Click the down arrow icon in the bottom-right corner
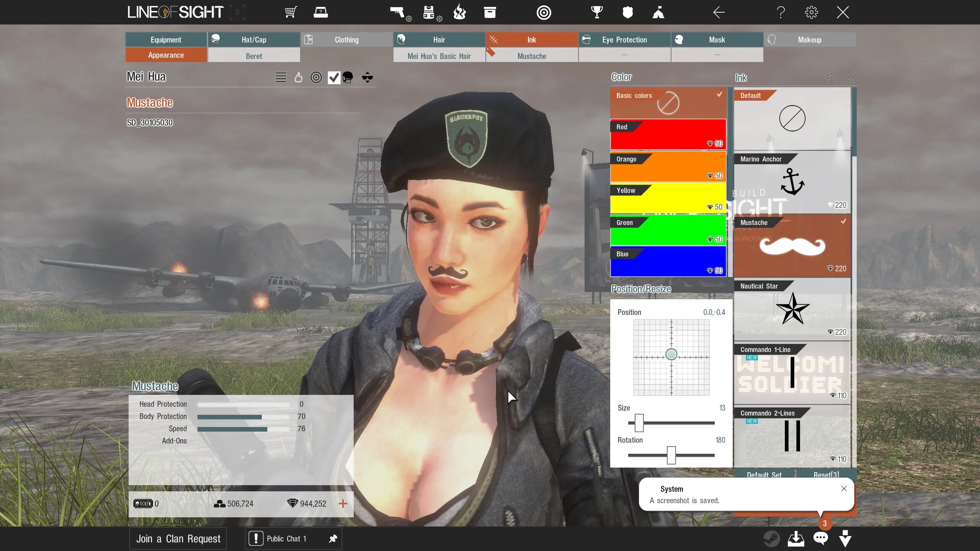The height and width of the screenshot is (551, 980). pyautogui.click(x=845, y=538)
